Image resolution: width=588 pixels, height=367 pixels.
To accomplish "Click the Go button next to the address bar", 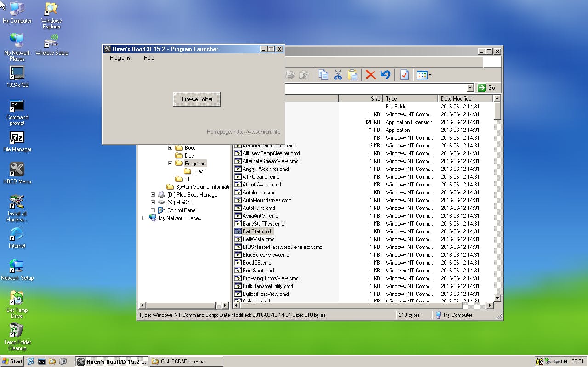I will pos(485,87).
